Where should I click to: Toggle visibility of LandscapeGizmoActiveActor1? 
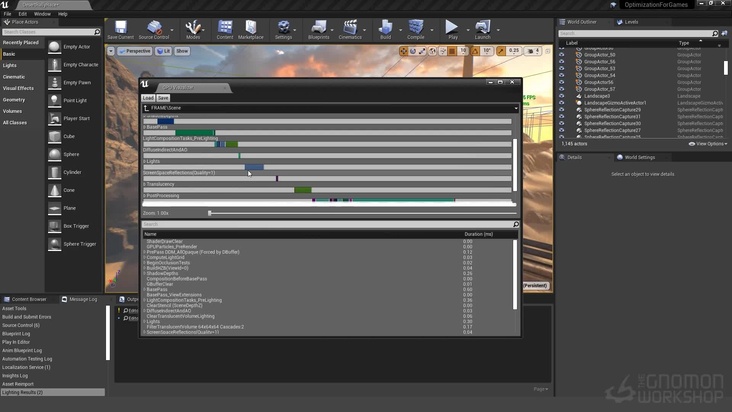pyautogui.click(x=562, y=103)
